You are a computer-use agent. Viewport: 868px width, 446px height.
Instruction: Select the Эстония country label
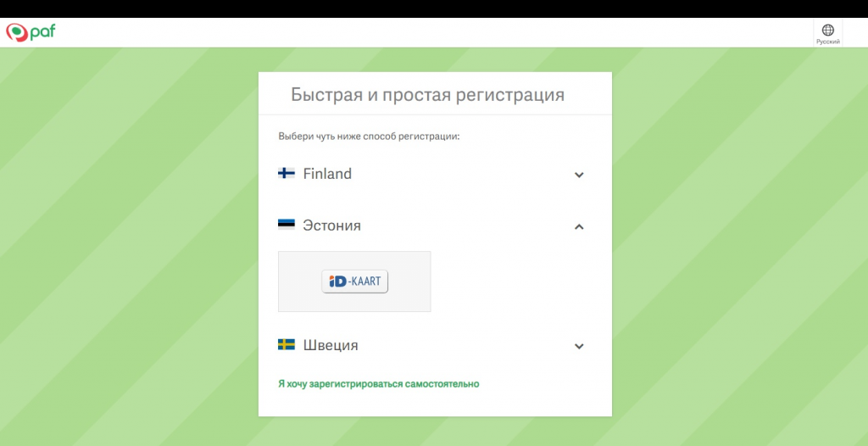coord(331,226)
